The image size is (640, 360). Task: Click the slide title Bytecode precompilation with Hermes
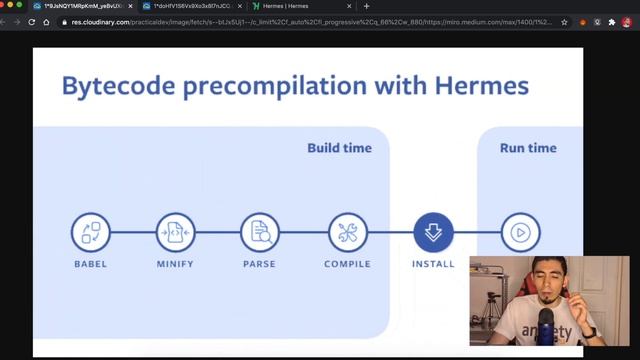(295, 87)
